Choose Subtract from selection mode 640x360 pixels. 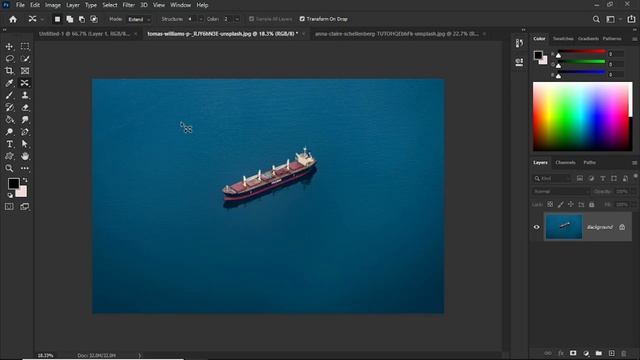click(x=82, y=19)
